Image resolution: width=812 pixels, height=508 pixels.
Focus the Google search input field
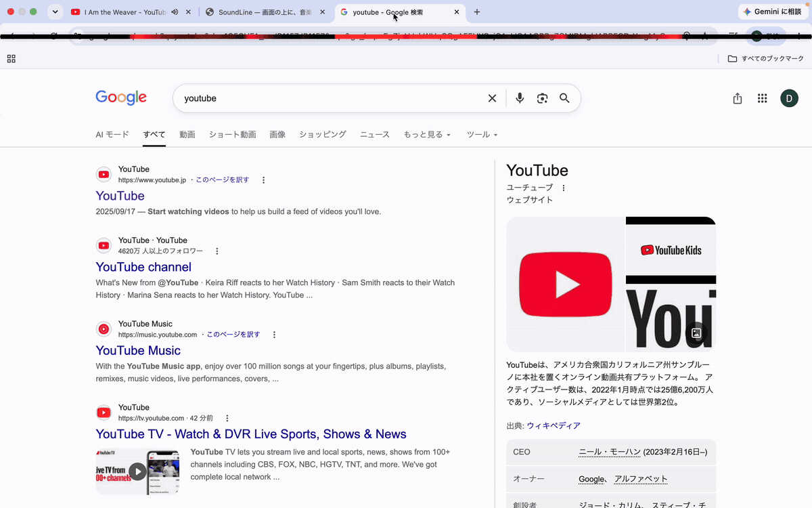pyautogui.click(x=332, y=98)
